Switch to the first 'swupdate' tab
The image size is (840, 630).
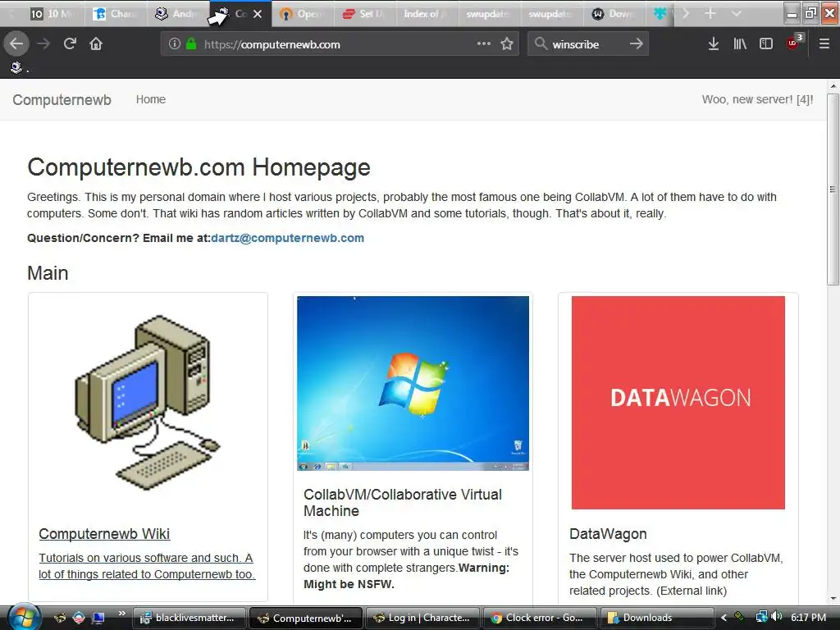coord(489,14)
